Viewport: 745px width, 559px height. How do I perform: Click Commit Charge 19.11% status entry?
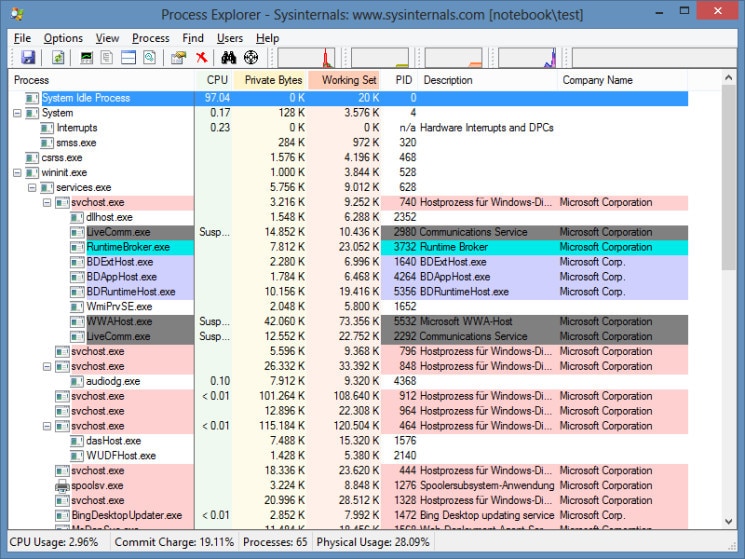[x=174, y=542]
